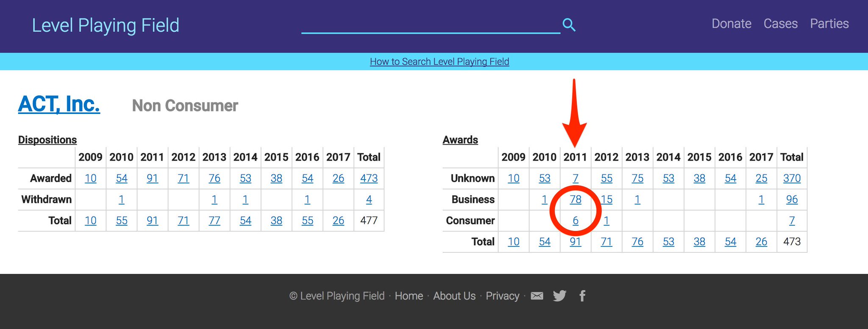The height and width of the screenshot is (329, 868).
Task: Open Dispositions Awarded 2009 count 10
Action: [x=91, y=178]
